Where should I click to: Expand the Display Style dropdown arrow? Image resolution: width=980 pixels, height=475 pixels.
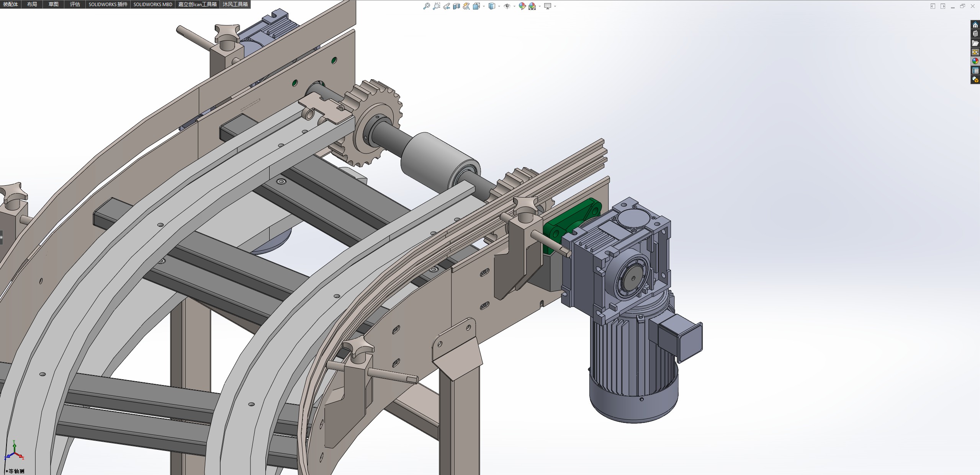[499, 6]
